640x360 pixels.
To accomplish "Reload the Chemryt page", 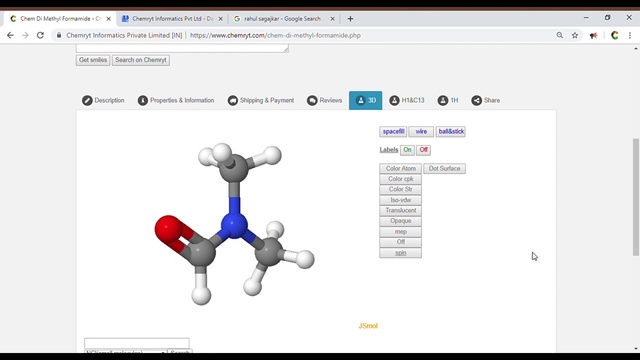I will [x=40, y=36].
